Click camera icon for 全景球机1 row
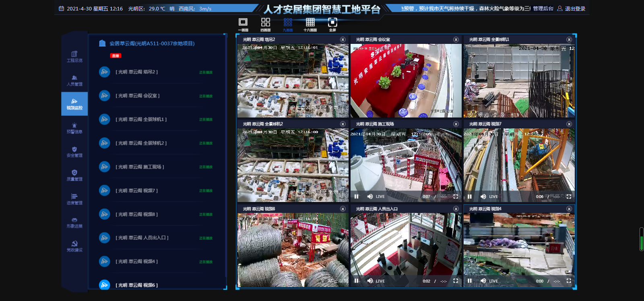Screen dimensions: 644x301 [105, 120]
